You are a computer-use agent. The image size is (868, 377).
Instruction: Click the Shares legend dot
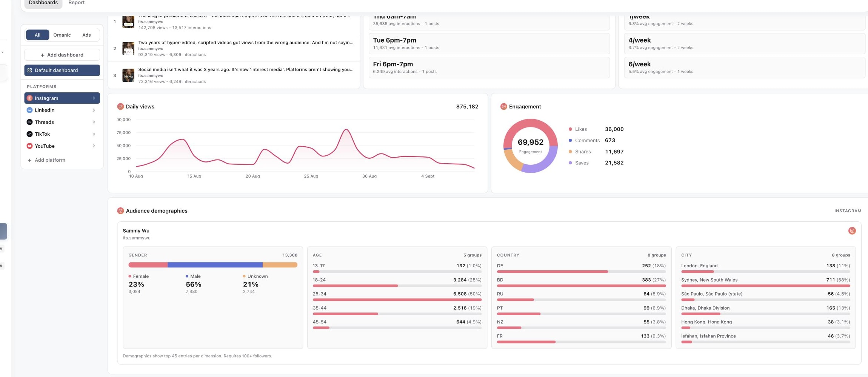click(570, 152)
